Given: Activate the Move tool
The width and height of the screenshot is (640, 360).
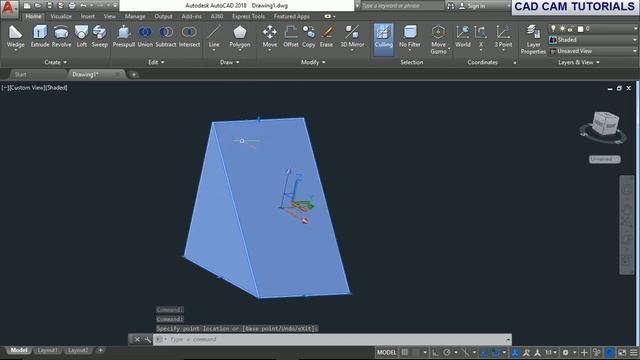Looking at the screenshot, I should (x=269, y=37).
